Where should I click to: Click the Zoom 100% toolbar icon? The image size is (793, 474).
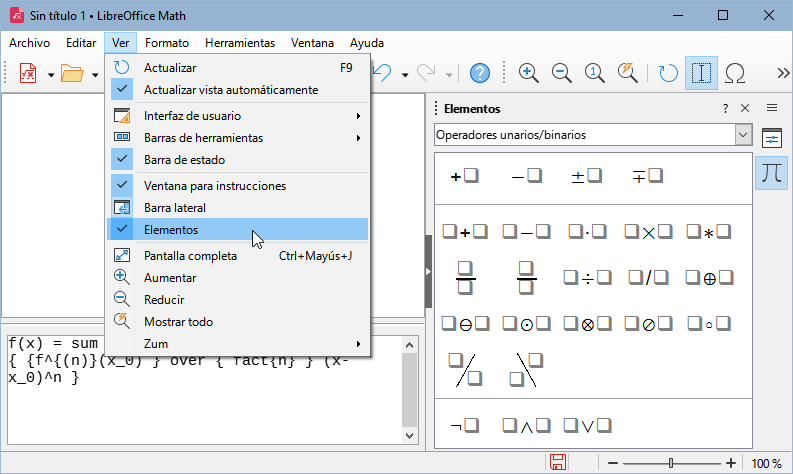594,73
